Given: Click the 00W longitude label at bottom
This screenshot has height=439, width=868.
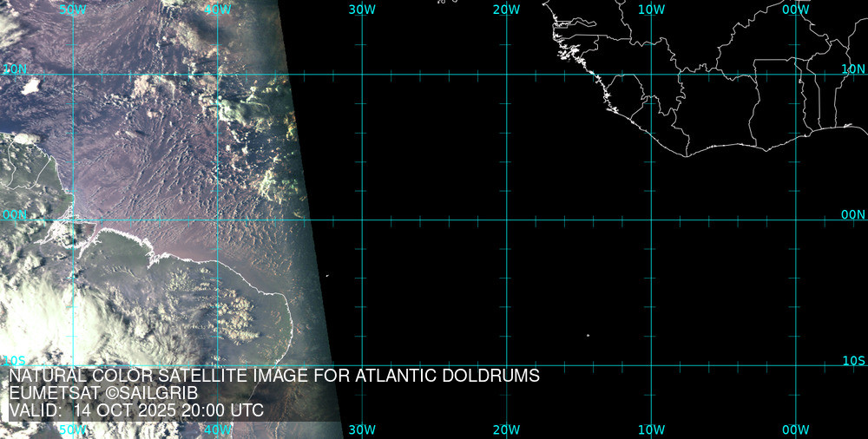Looking at the screenshot, I should (x=795, y=429).
